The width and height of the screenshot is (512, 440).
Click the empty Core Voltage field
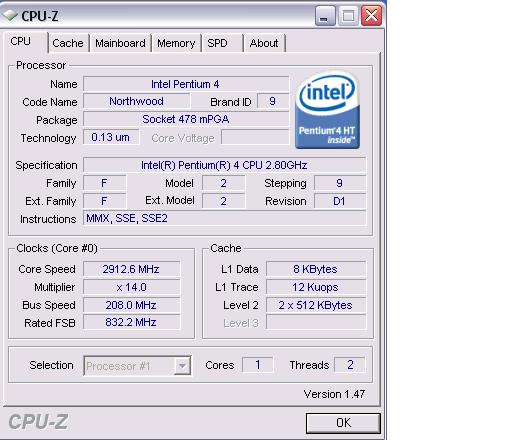[255, 137]
